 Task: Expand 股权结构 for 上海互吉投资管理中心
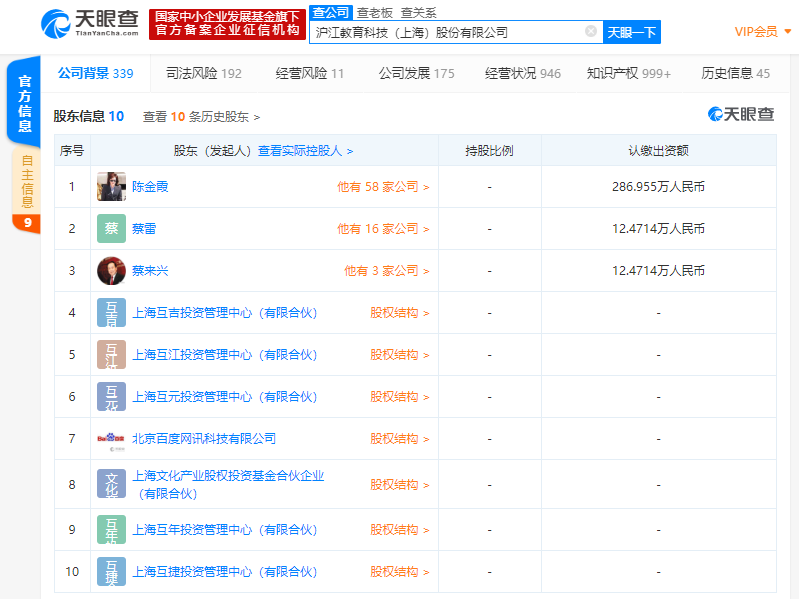coord(400,313)
